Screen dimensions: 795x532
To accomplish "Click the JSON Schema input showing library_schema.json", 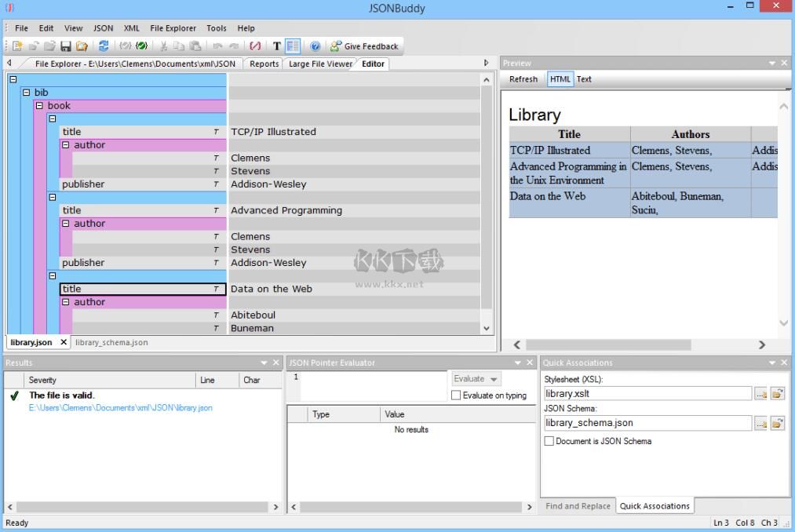I will pos(646,423).
